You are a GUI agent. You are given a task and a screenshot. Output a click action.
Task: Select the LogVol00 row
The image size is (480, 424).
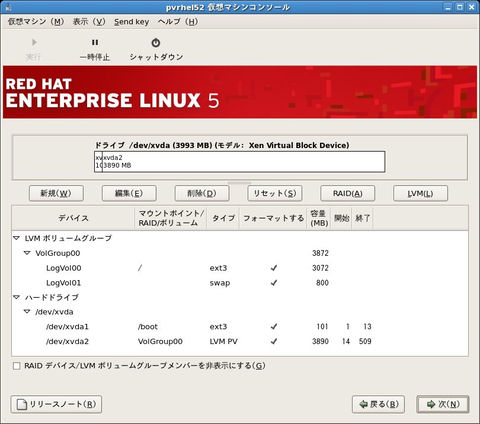(240, 268)
